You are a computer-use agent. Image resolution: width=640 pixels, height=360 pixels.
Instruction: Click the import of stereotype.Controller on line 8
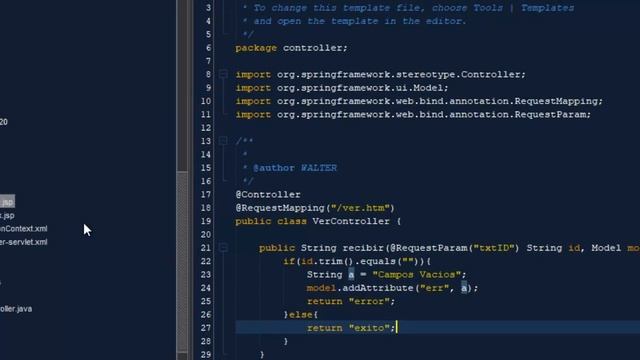tap(380, 75)
